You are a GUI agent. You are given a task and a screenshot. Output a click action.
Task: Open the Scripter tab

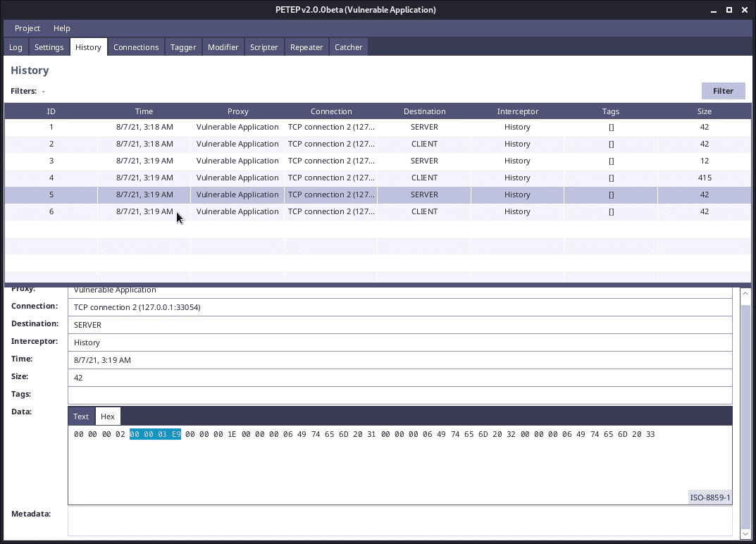click(x=264, y=47)
